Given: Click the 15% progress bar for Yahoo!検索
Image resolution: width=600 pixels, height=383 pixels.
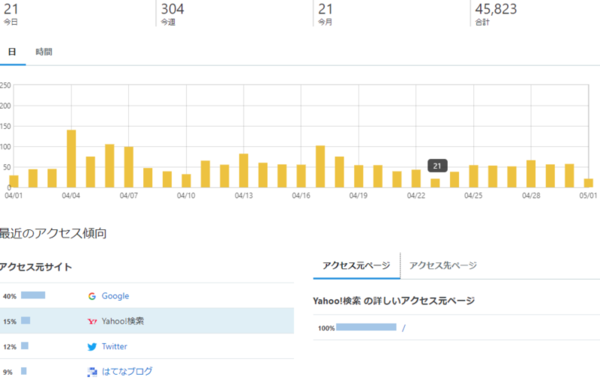Looking at the screenshot, I should pyautogui.click(x=26, y=320).
